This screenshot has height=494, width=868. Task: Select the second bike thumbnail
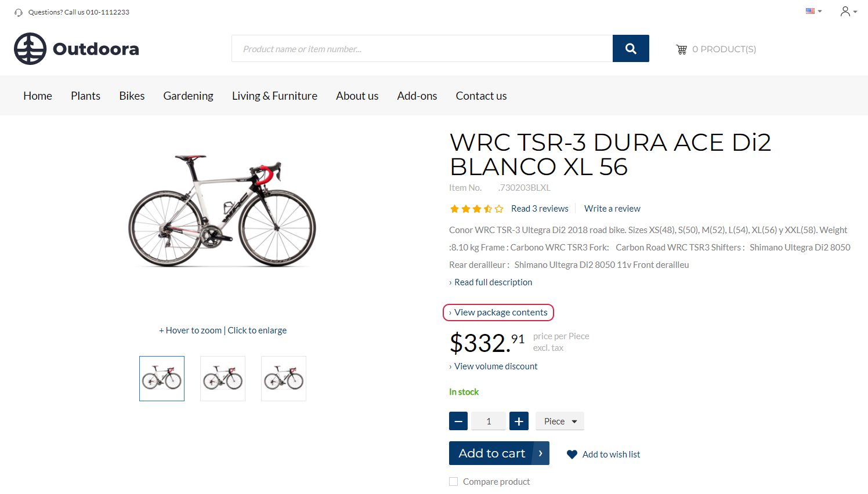[x=223, y=379]
